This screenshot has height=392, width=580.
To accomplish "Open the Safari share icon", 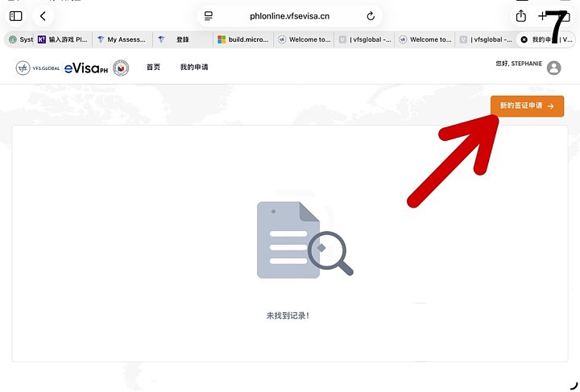I will tap(521, 16).
